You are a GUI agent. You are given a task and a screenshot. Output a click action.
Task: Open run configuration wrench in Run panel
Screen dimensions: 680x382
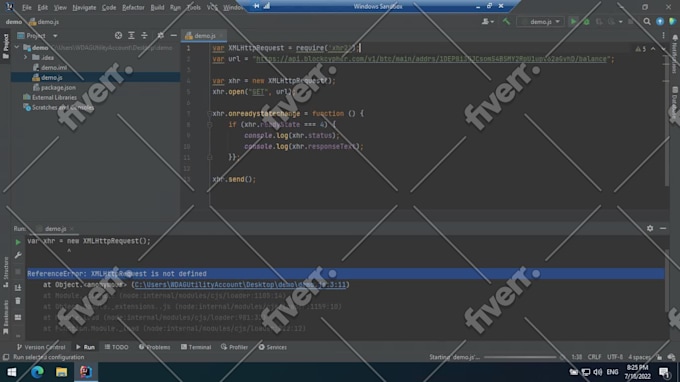[x=18, y=255]
